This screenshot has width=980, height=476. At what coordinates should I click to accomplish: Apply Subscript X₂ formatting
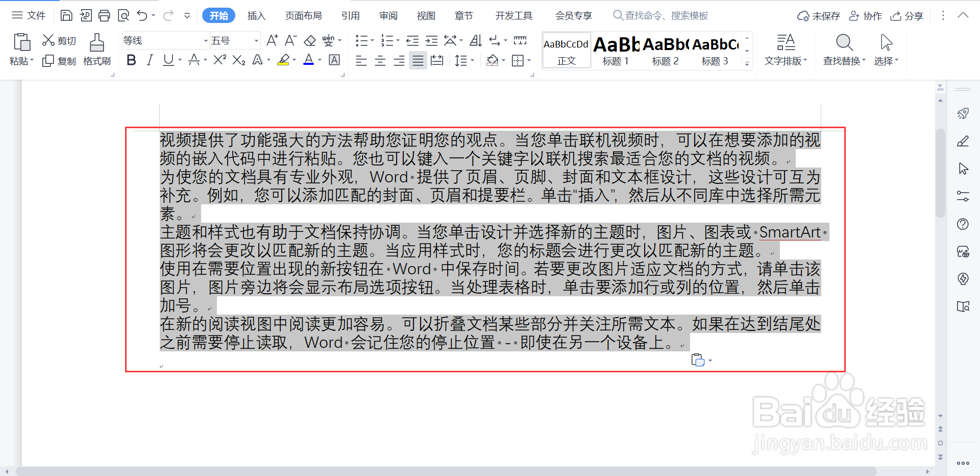point(238,60)
